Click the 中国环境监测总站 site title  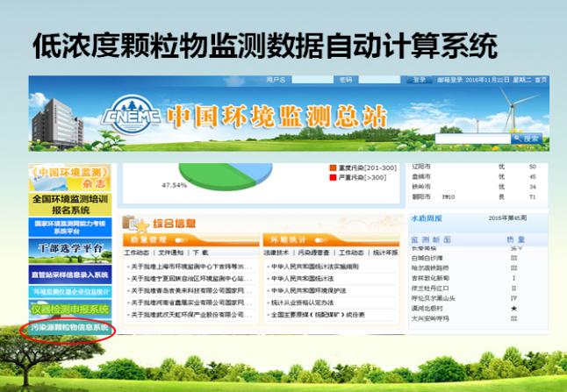[x=277, y=117]
